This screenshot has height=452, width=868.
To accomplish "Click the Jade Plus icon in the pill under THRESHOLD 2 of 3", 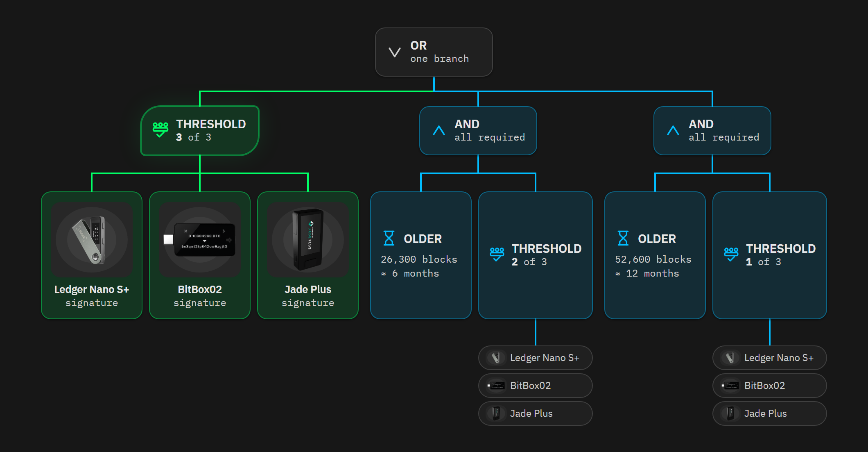I will coord(496,413).
